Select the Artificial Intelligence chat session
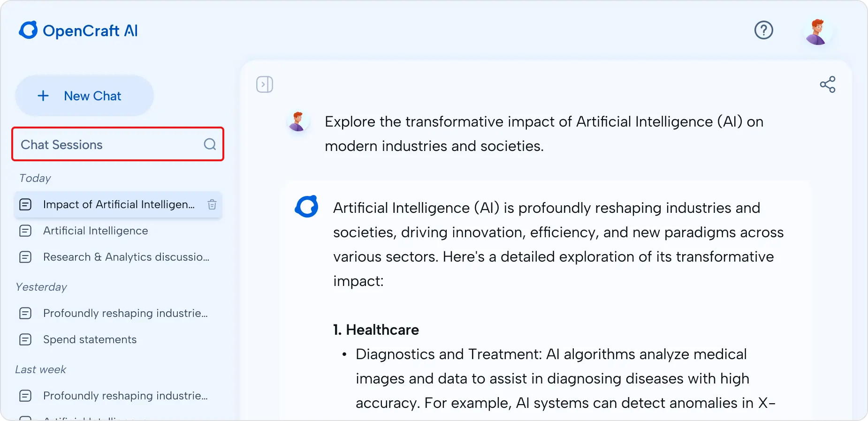This screenshot has width=868, height=421. click(95, 231)
